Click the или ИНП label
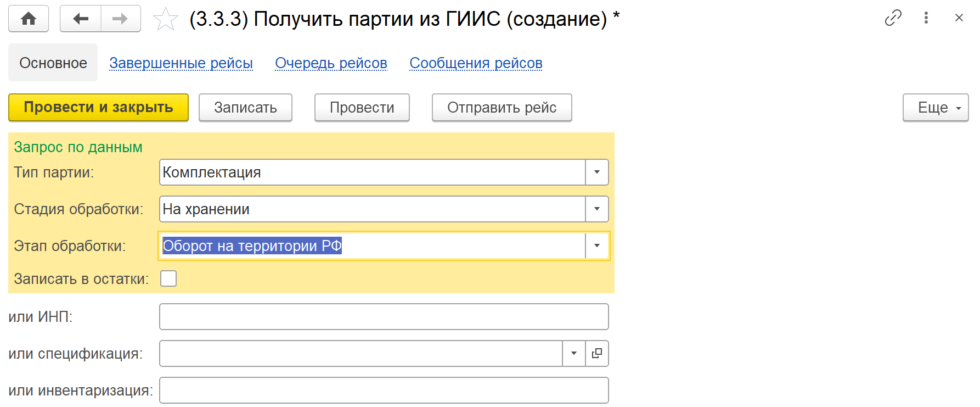Viewport: 980px width, 407px height. click(x=41, y=317)
